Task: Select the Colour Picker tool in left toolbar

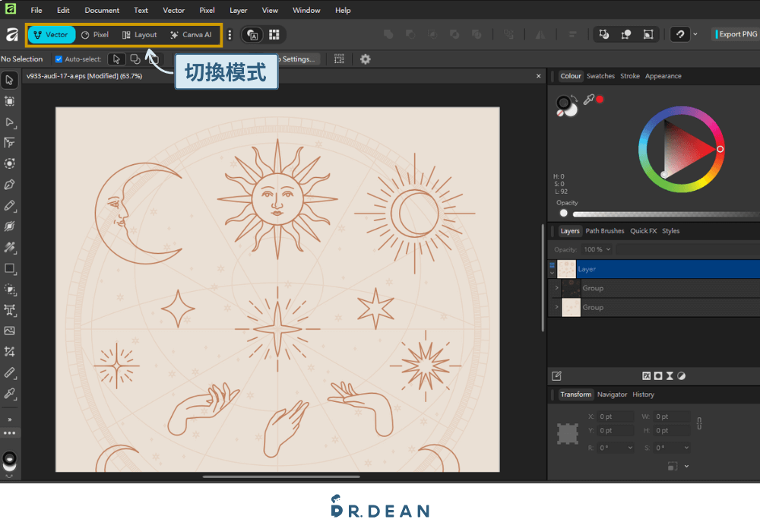Action: coord(9,394)
